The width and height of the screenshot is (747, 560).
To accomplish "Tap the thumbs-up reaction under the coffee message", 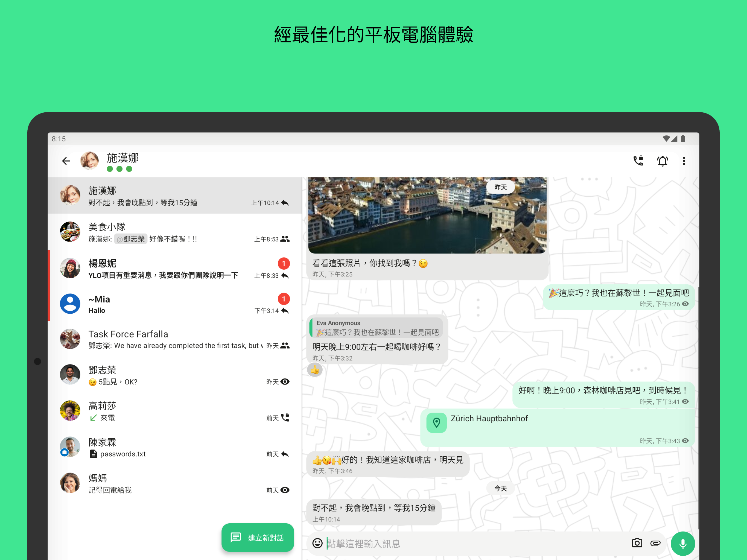I will [315, 370].
